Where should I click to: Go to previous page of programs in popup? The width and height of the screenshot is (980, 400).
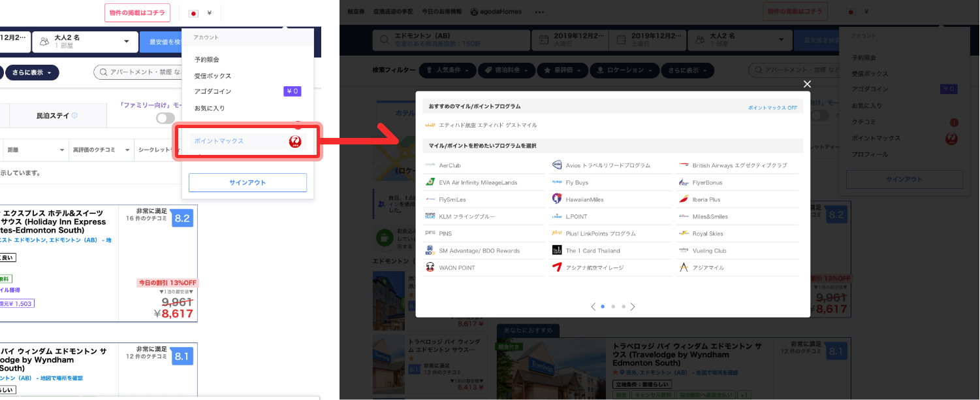click(593, 307)
